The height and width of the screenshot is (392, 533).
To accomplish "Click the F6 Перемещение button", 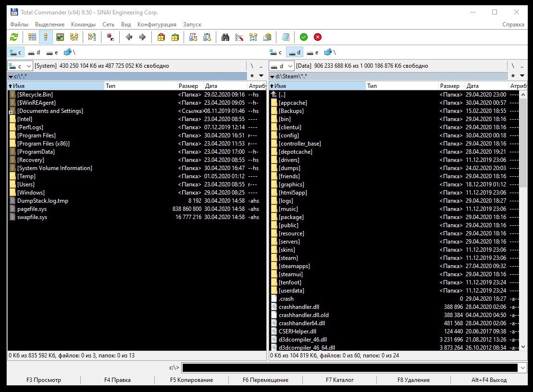I will 265,380.
